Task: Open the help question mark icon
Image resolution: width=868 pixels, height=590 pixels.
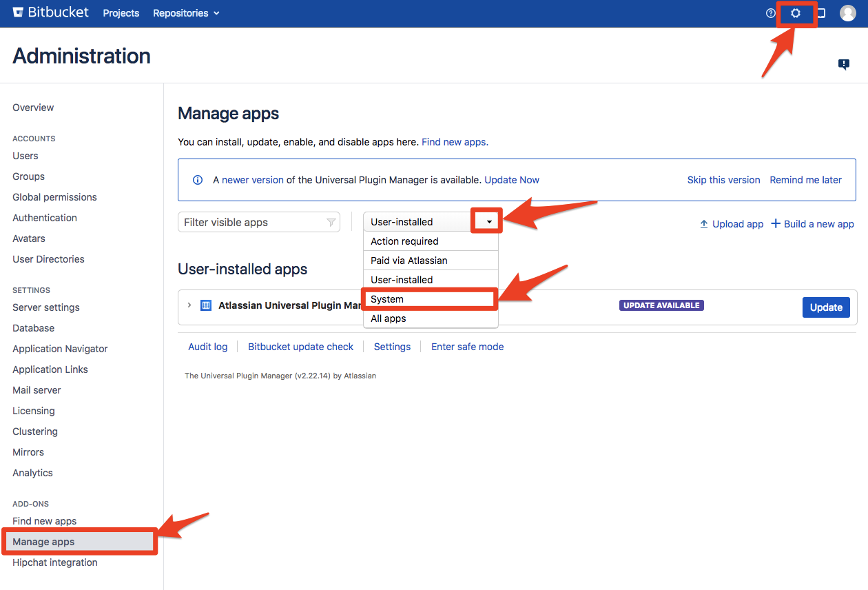Action: tap(770, 13)
